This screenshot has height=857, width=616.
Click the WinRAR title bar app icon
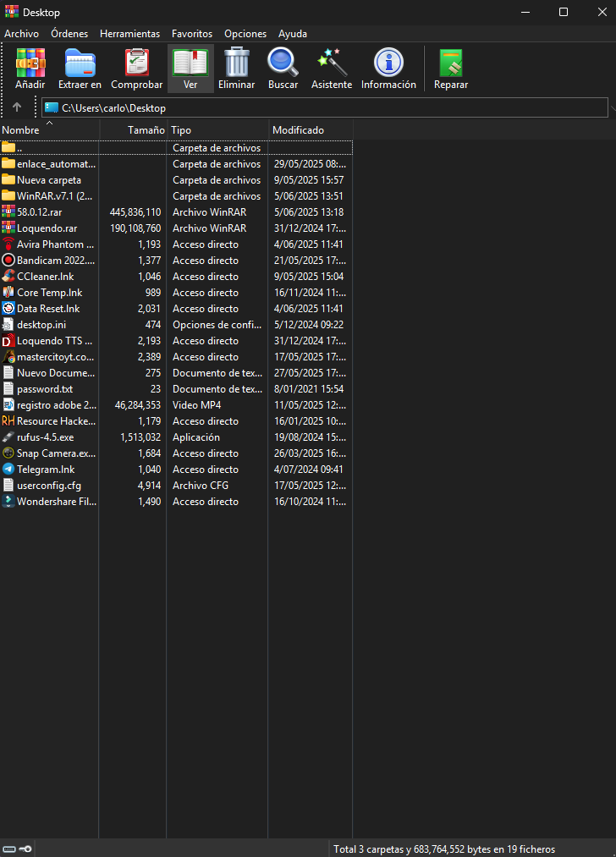(11, 12)
